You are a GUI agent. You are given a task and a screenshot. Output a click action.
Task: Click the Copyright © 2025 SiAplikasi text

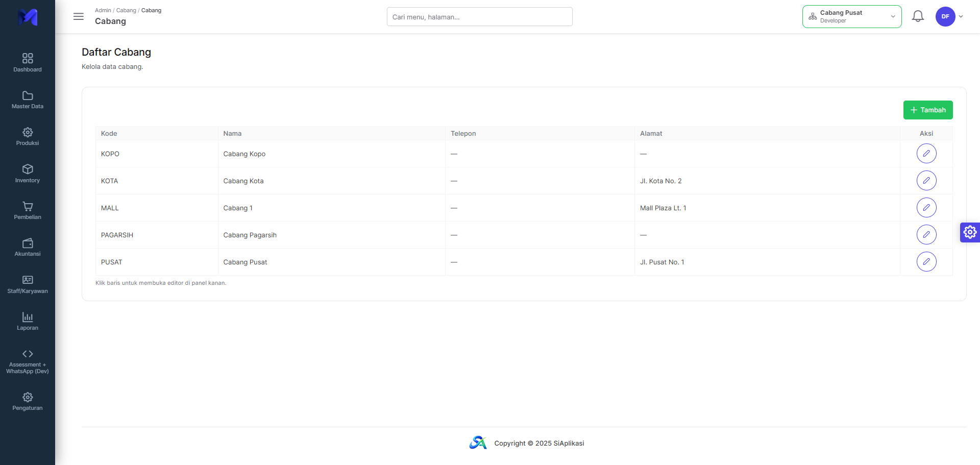coord(539,443)
